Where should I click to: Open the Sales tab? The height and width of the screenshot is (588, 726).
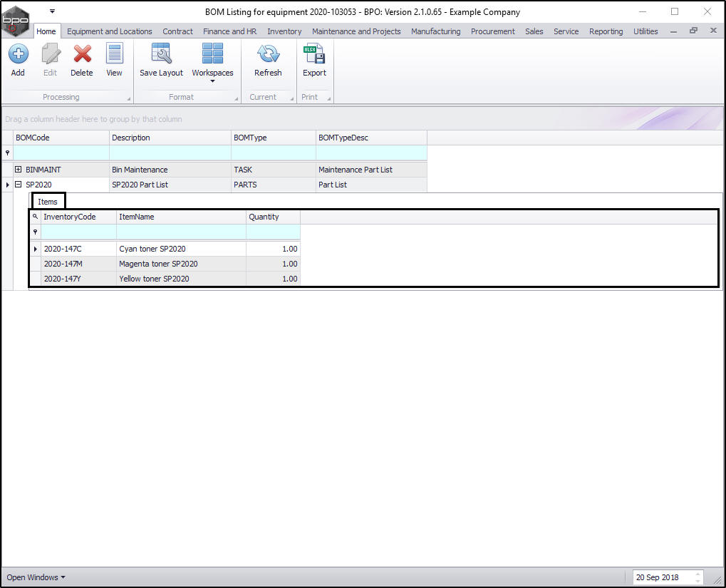pyautogui.click(x=534, y=31)
